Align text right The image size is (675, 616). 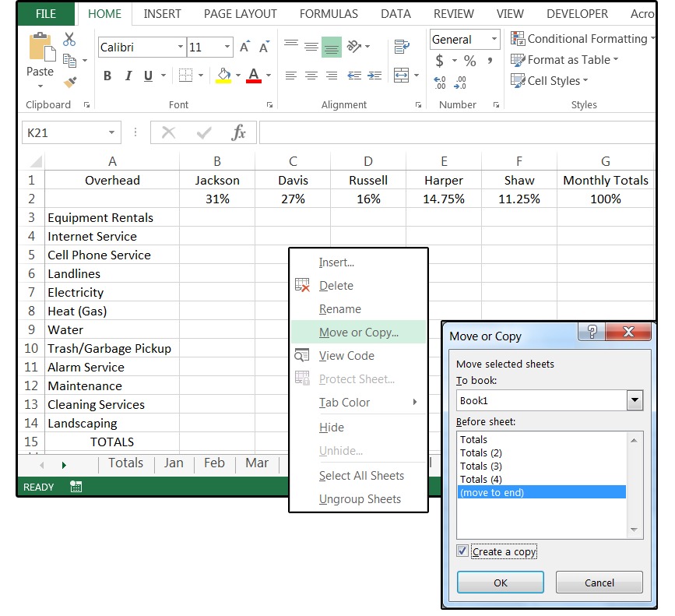pos(332,76)
